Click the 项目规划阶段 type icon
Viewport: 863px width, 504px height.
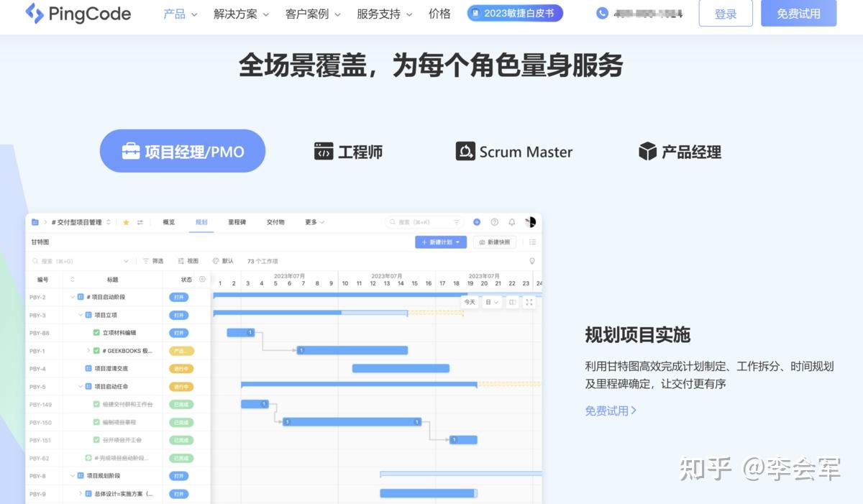click(x=81, y=475)
